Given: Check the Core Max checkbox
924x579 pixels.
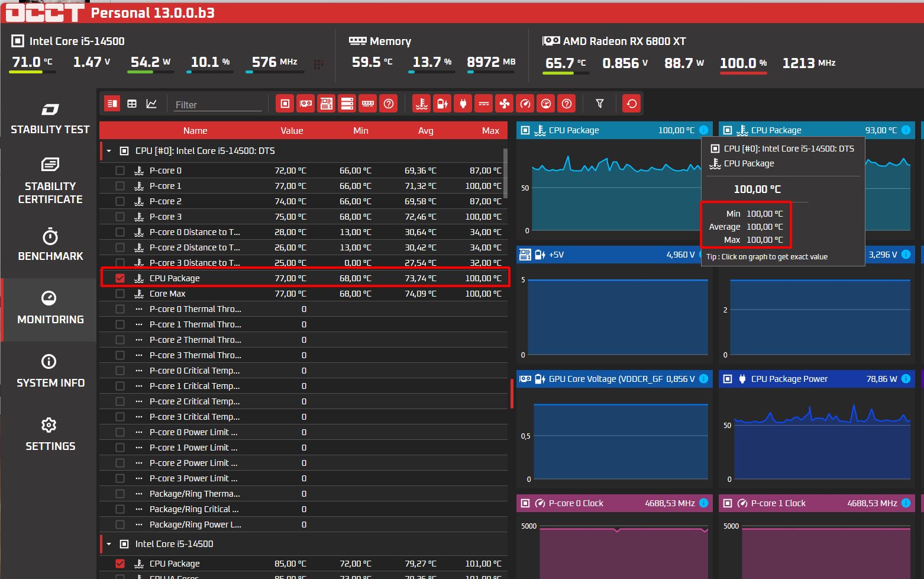Looking at the screenshot, I should (120, 294).
